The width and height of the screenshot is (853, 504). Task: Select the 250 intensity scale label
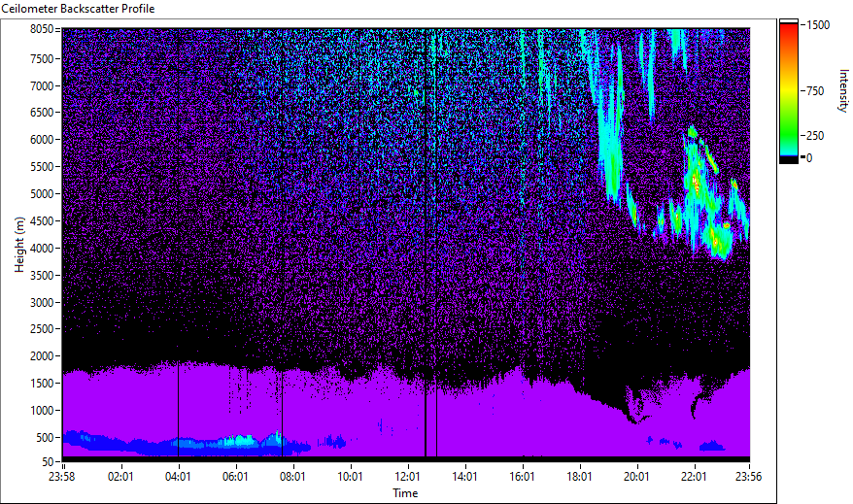point(815,136)
